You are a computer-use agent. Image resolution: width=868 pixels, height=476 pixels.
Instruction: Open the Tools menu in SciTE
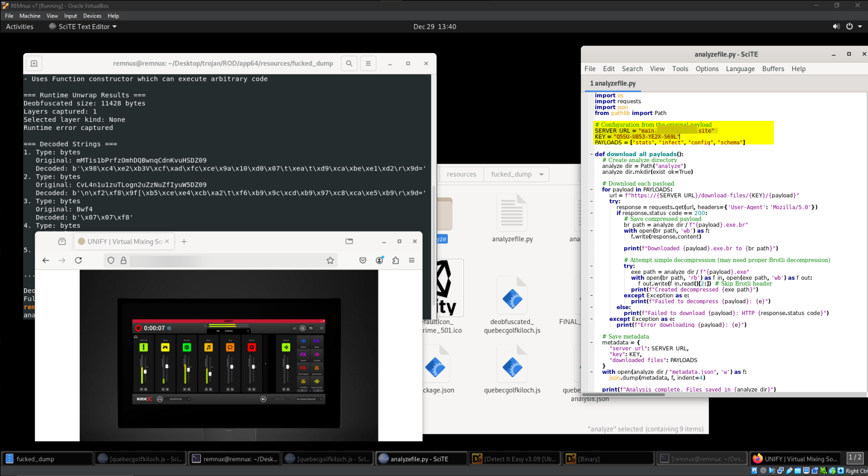[x=680, y=69]
